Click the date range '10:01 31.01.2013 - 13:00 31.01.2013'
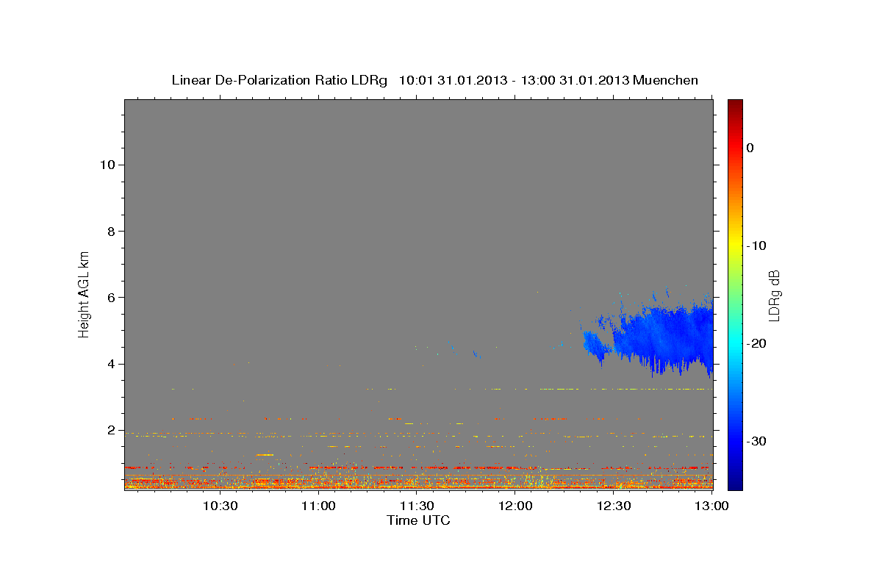The image size is (882, 588). click(514, 80)
